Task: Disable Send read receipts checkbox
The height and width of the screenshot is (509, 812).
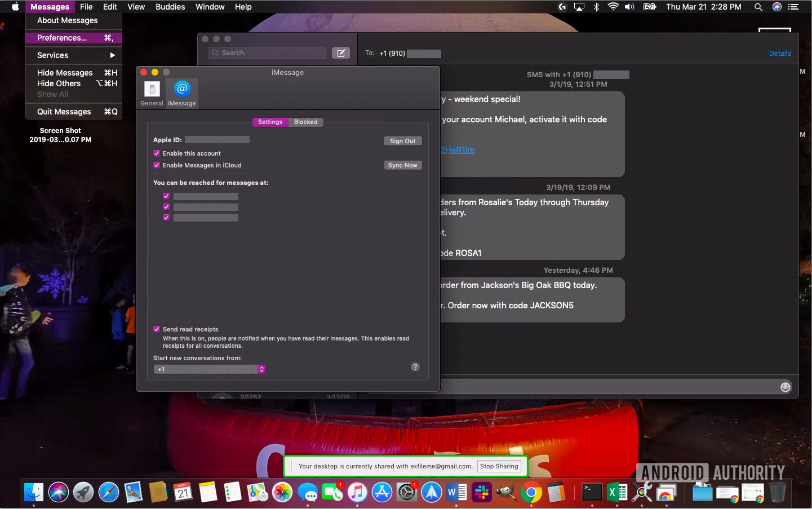Action: [x=157, y=329]
